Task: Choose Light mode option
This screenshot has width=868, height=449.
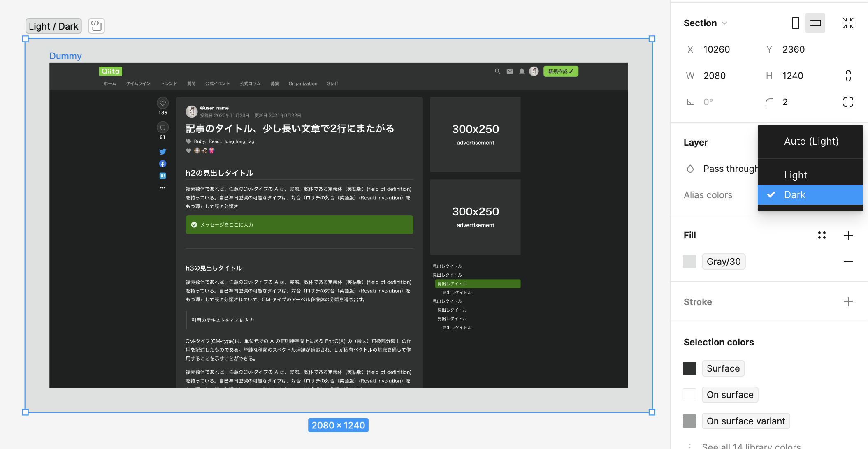Action: pyautogui.click(x=795, y=175)
